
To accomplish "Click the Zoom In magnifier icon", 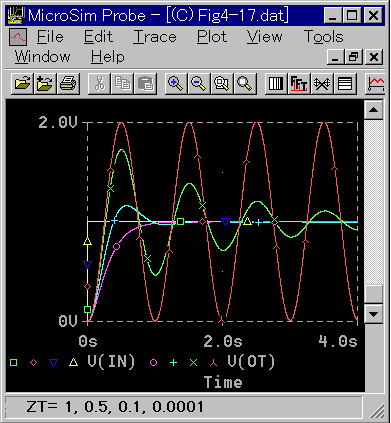I will (x=176, y=83).
